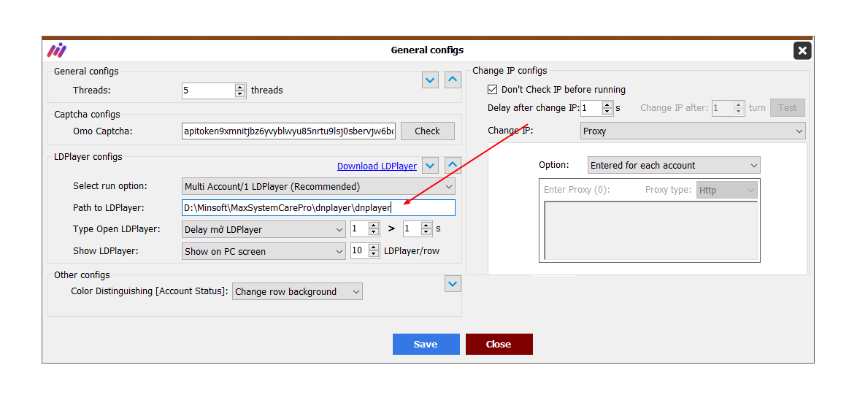Open the Change IP Proxy dropdown
Image resolution: width=868 pixels, height=411 pixels.
(x=693, y=131)
